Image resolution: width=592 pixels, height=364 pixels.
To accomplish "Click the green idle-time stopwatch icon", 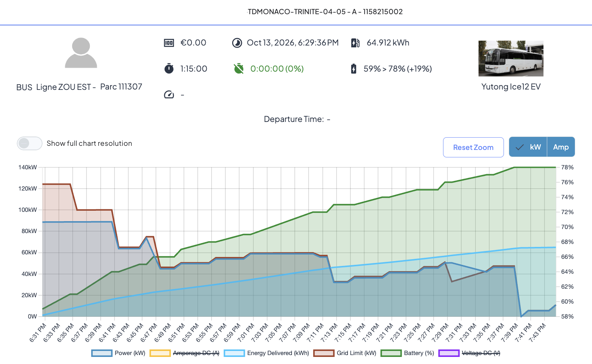I will (239, 69).
